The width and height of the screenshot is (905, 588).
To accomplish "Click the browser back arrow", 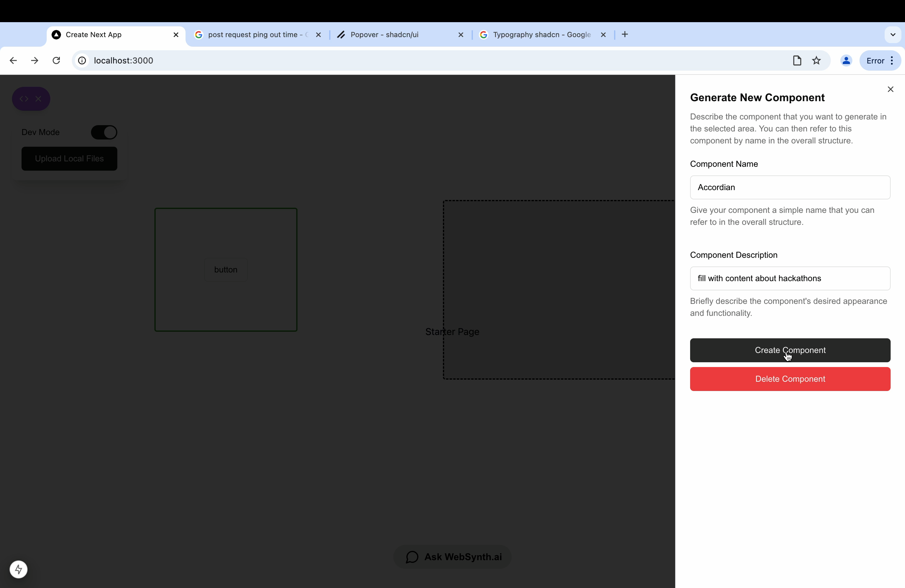I will click(x=13, y=60).
